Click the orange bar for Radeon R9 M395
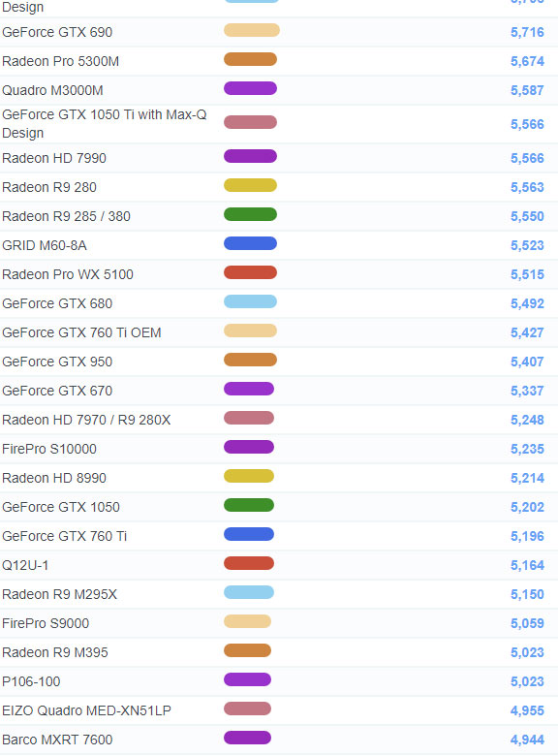Image resolution: width=558 pixels, height=756 pixels. 247,650
